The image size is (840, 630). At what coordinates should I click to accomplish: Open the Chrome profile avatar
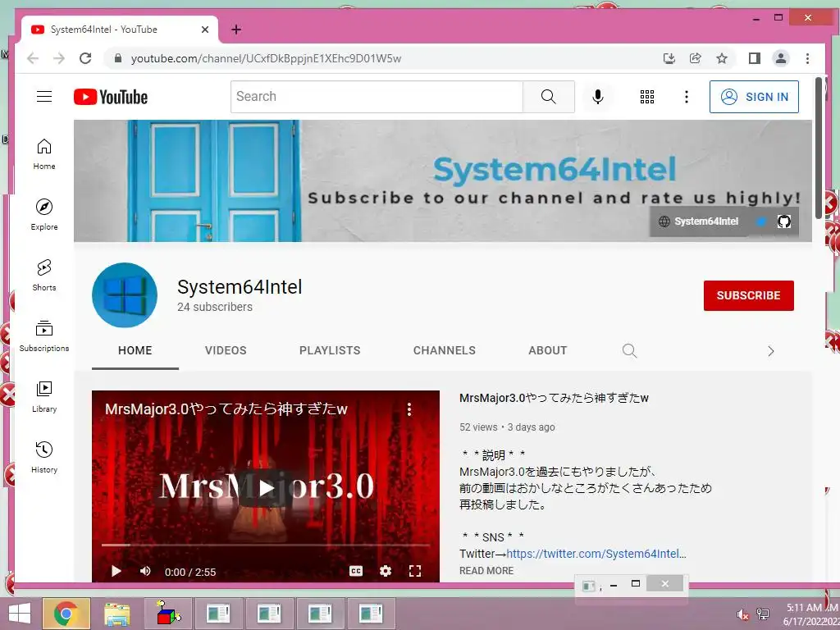[781, 58]
